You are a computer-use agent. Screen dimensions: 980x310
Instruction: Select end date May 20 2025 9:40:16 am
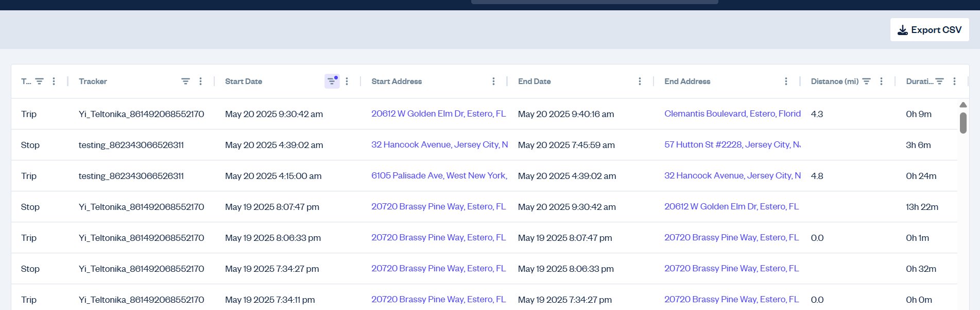coord(566,114)
